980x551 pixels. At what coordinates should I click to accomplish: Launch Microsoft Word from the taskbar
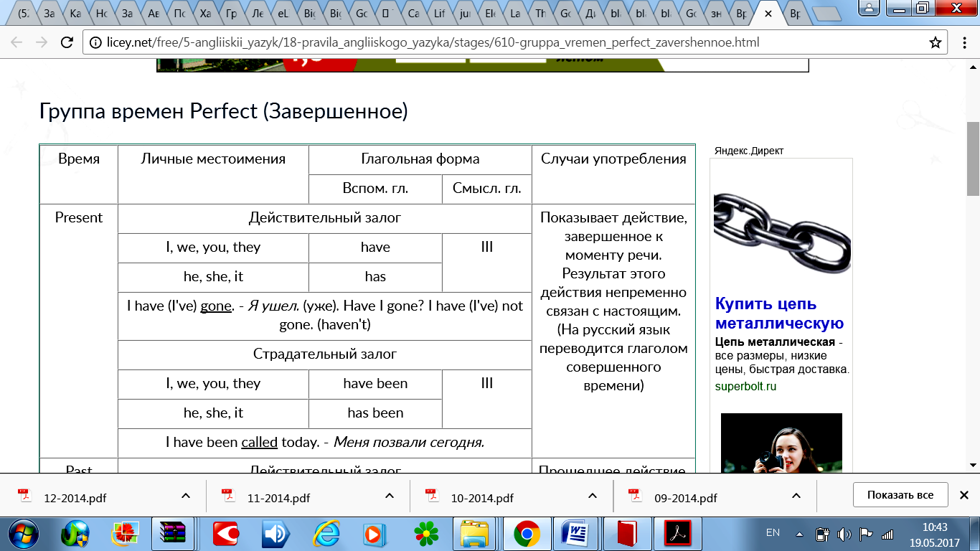tap(576, 534)
